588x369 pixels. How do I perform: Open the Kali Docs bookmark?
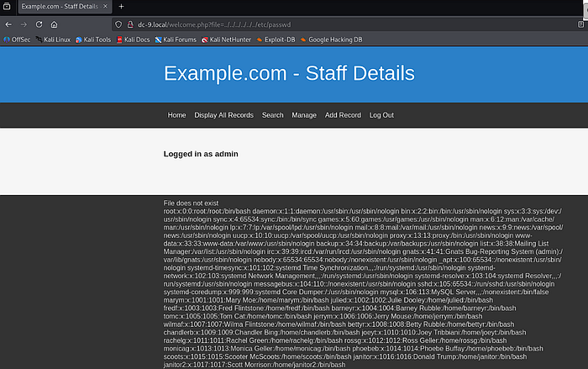tap(133, 40)
